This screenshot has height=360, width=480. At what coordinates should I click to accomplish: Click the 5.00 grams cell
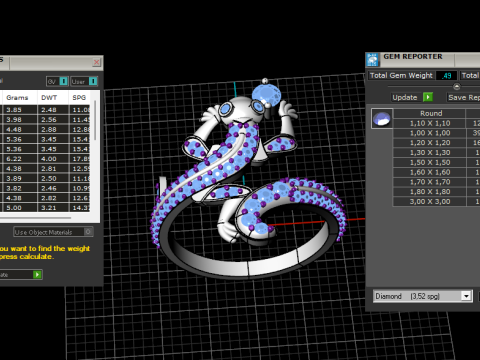tap(20, 208)
